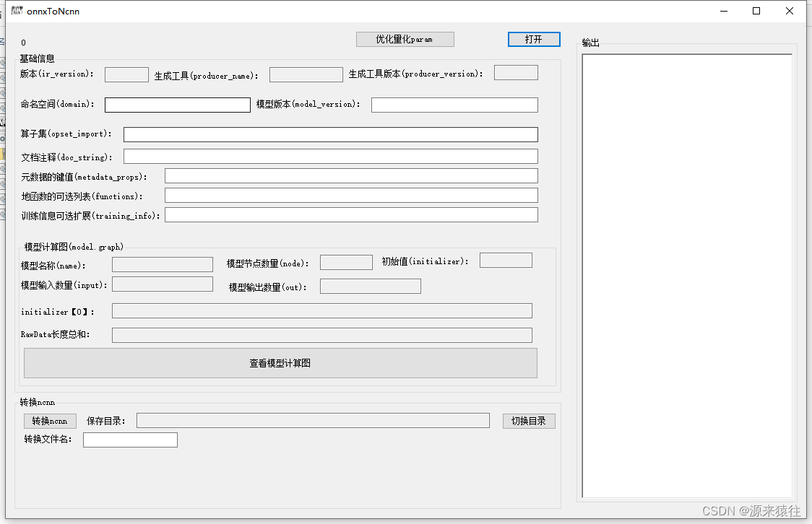Focus the 模型输出数量(out) field
This screenshot has height=524, width=812.
(371, 286)
